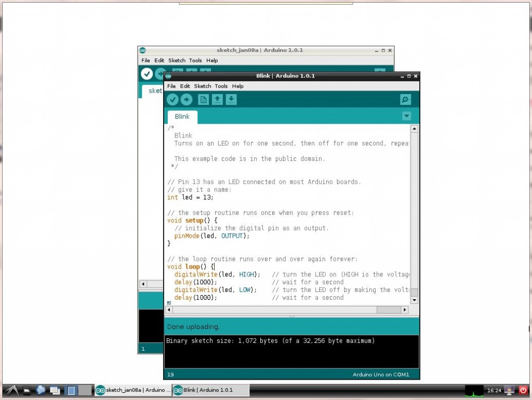Image resolution: width=532 pixels, height=400 pixels.
Task: Open the Serial Monitor magnifier icon
Action: (x=405, y=99)
